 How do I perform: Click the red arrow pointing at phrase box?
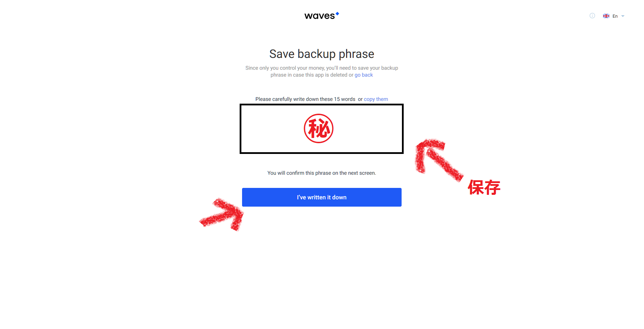[x=438, y=159]
